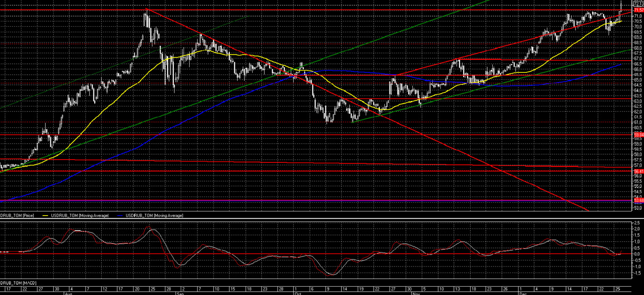Click the MACD indicator panel label

(x=18, y=283)
